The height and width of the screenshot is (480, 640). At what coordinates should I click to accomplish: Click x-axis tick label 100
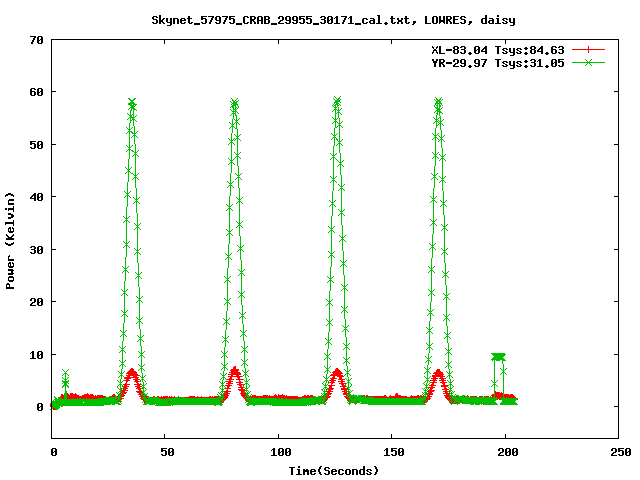click(281, 452)
